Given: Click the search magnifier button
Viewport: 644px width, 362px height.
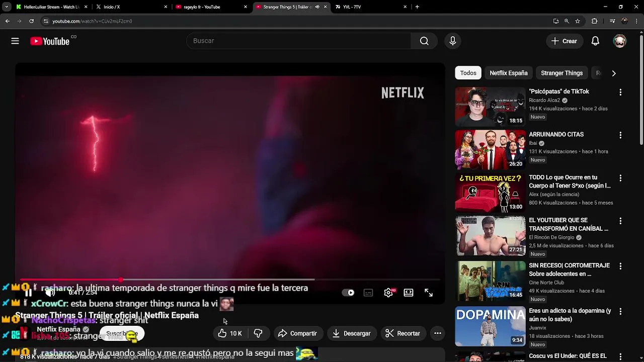Looking at the screenshot, I should point(424,41).
